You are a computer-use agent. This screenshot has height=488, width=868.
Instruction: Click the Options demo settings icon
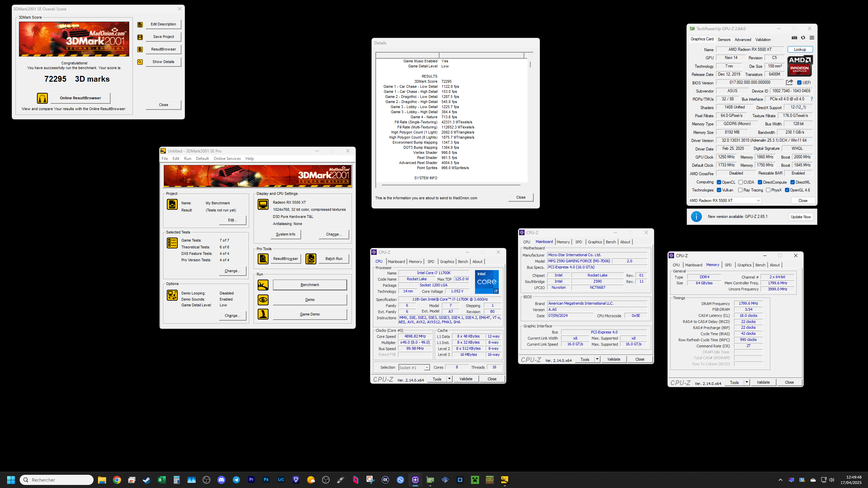point(172,295)
